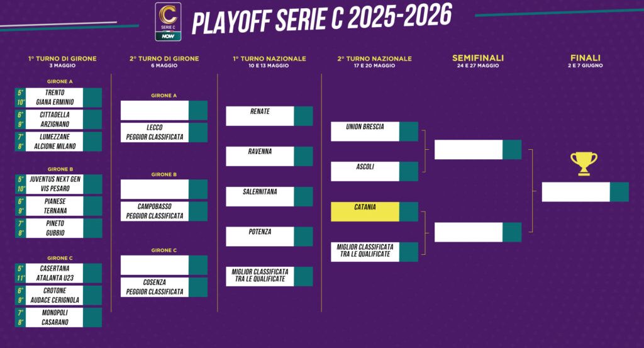The height and width of the screenshot is (348, 644).
Task: Select the Renate bracket entry
Action: (x=260, y=116)
